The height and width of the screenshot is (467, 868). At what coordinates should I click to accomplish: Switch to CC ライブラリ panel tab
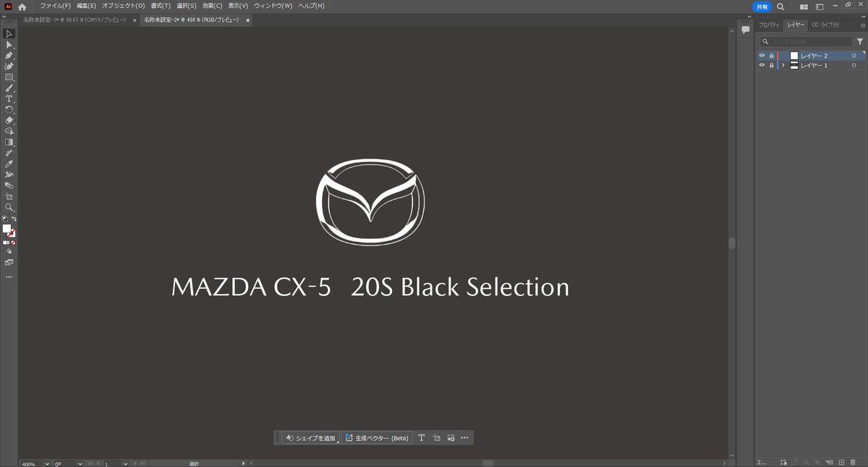[825, 25]
